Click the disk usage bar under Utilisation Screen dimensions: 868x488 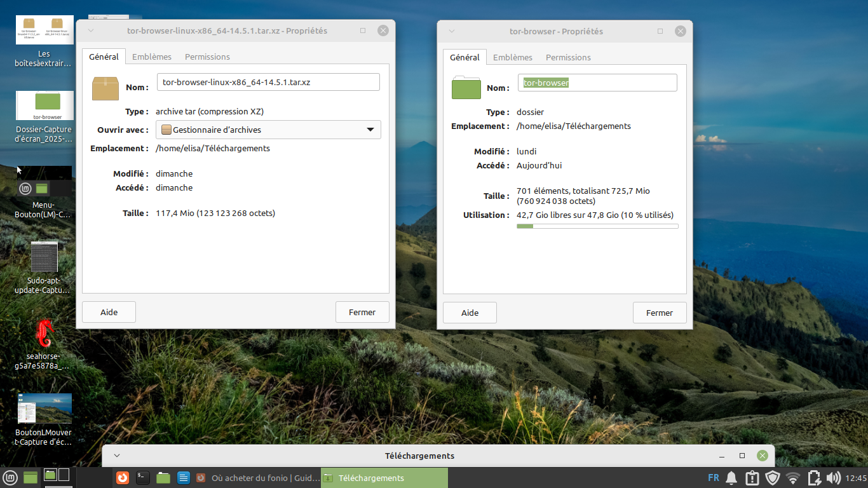click(597, 226)
